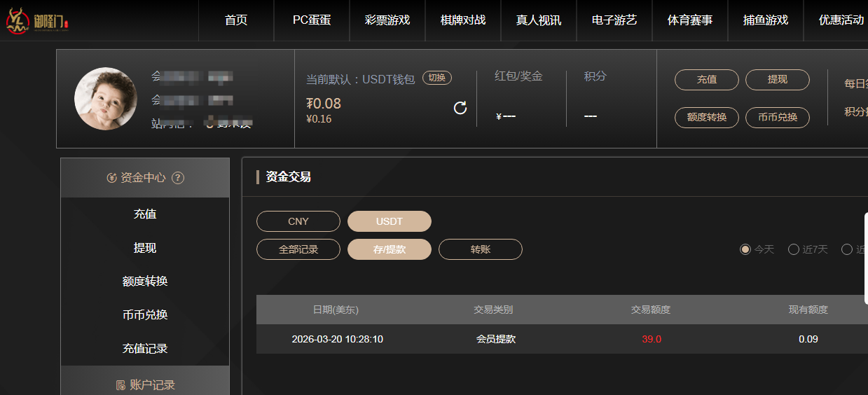
Task: Click the help question mark beside 资金中心
Action: click(x=178, y=178)
